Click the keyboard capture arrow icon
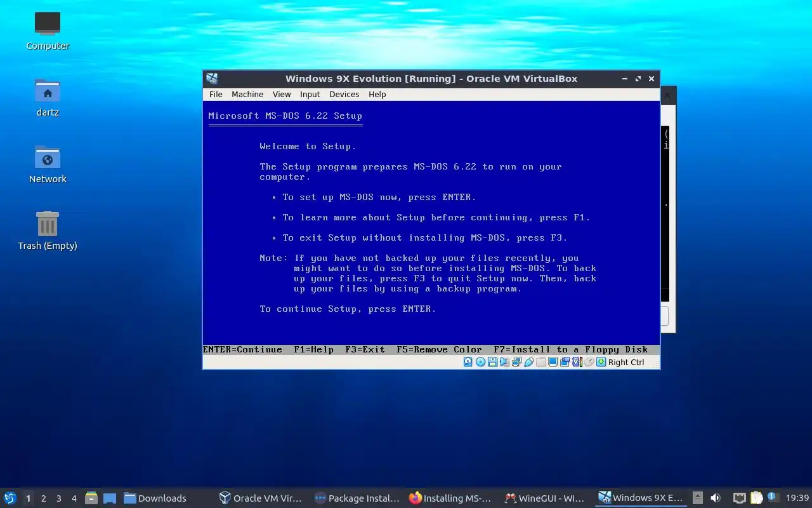Image resolution: width=812 pixels, height=508 pixels. coord(601,362)
